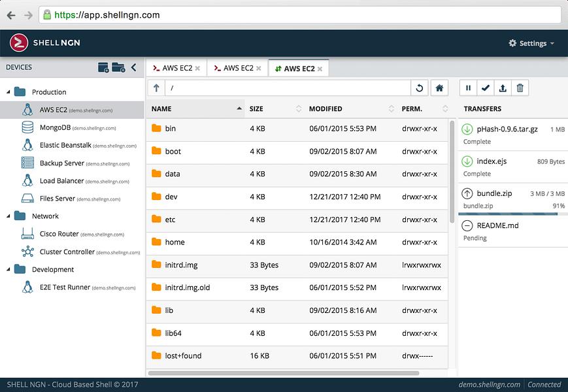Refresh the directory listing

420,88
